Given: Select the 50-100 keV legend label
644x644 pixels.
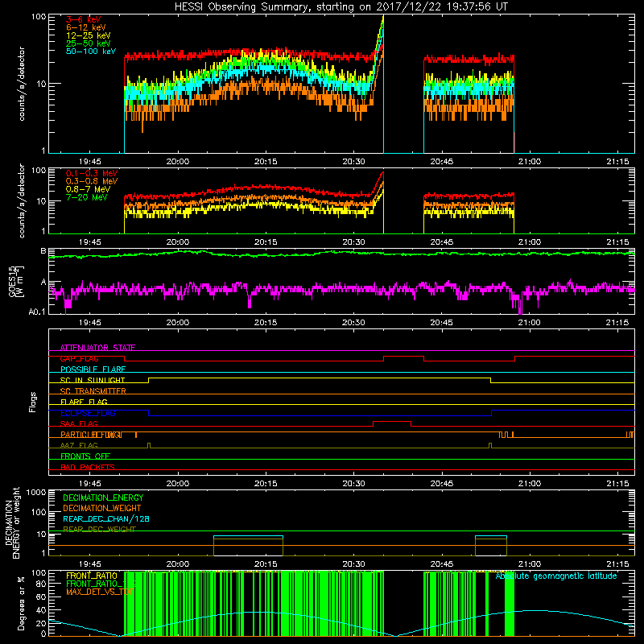Looking at the screenshot, I should (91, 52).
